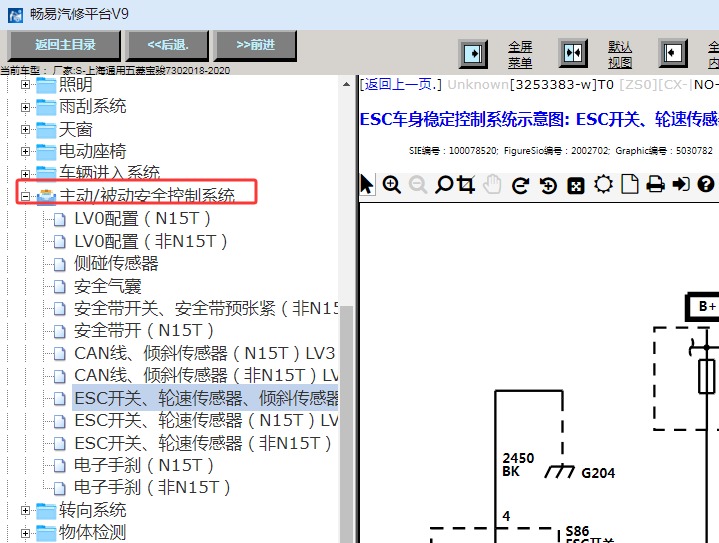This screenshot has height=543, width=719.
Task: Click the export arrow icon
Action: coord(681,185)
